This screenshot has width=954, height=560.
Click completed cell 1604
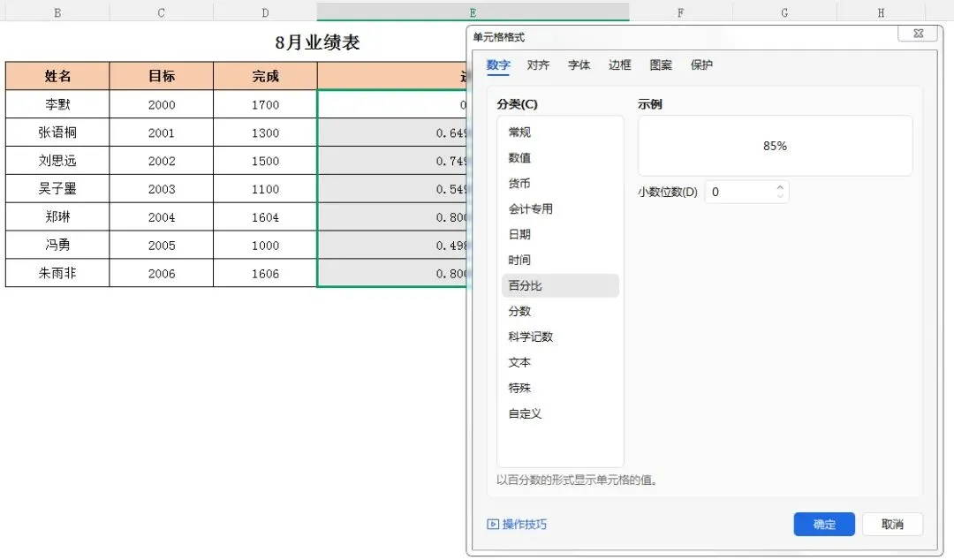(265, 216)
